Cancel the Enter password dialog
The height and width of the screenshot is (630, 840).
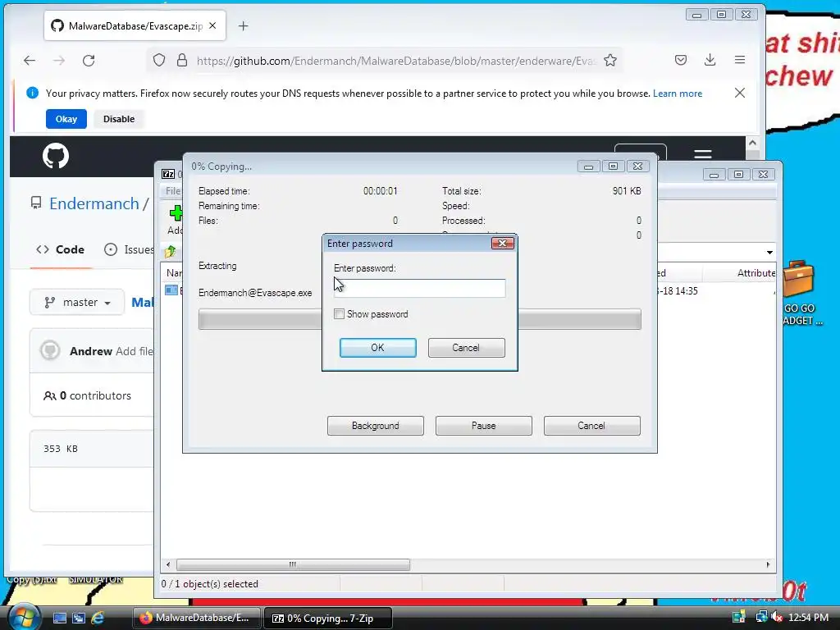click(466, 348)
